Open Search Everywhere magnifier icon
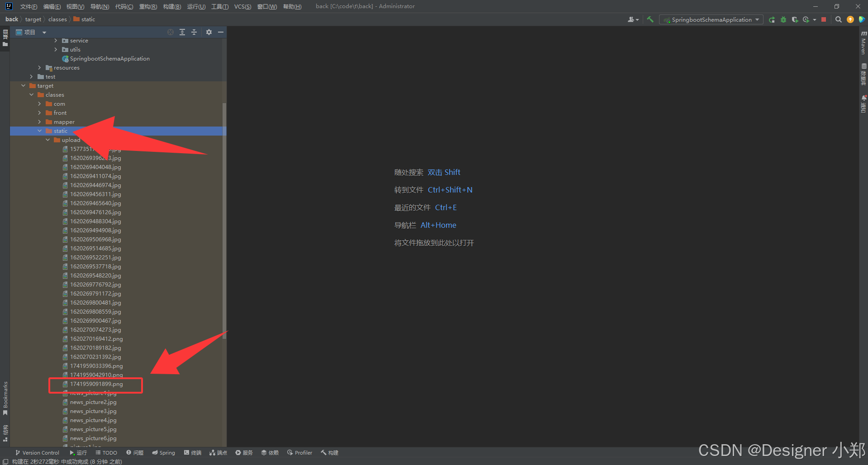Screen dimensions: 868x465 tap(838, 19)
